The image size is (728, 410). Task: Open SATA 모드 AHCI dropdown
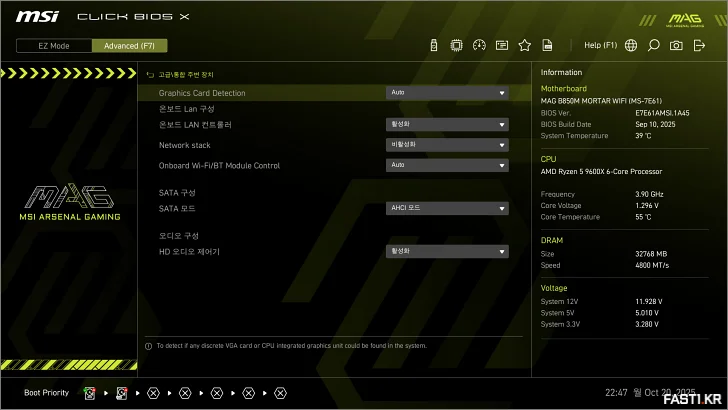coord(447,208)
